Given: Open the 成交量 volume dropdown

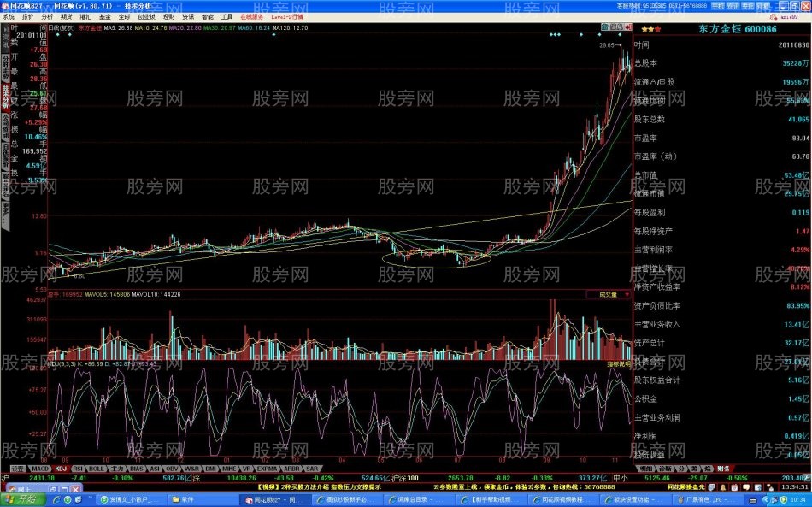Looking at the screenshot, I should [609, 294].
